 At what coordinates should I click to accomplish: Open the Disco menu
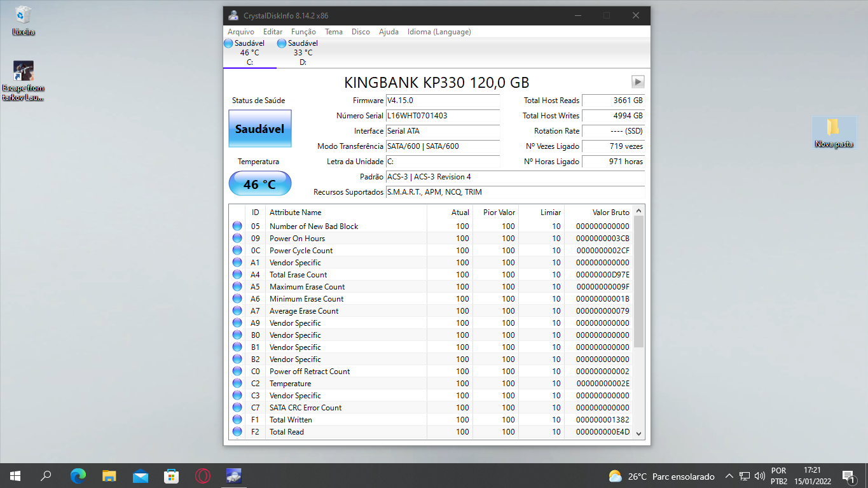pos(361,32)
